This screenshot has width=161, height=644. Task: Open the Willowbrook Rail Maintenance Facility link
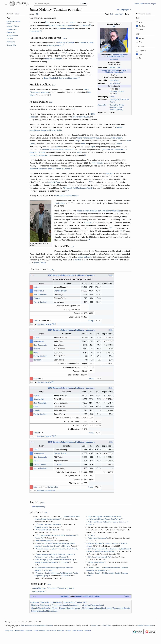[77, 188]
